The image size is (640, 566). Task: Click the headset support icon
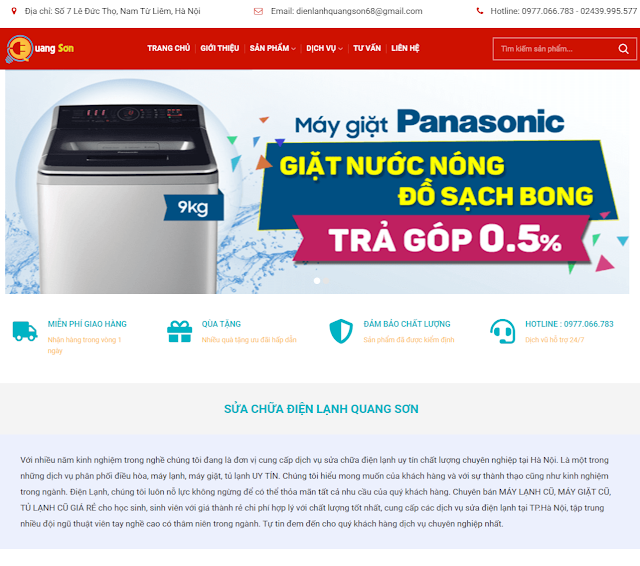coord(502,331)
